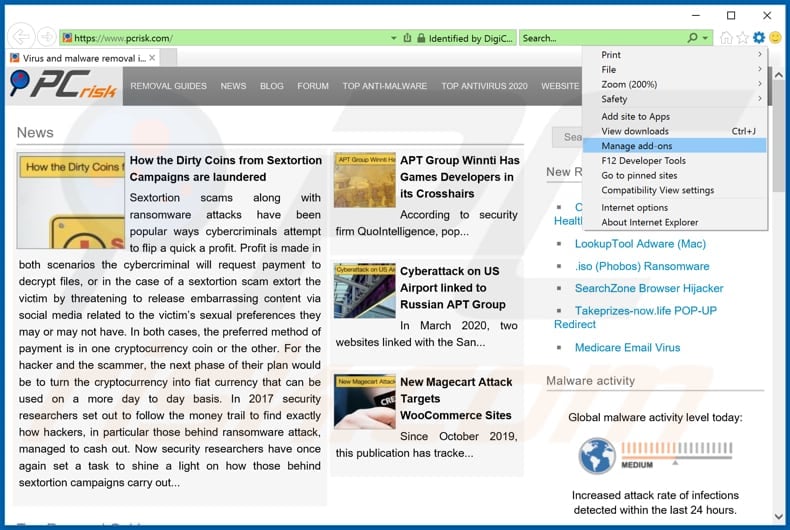Image resolution: width=790 pixels, height=530 pixels.
Task: Click the smiley feedback icon
Action: click(x=775, y=37)
